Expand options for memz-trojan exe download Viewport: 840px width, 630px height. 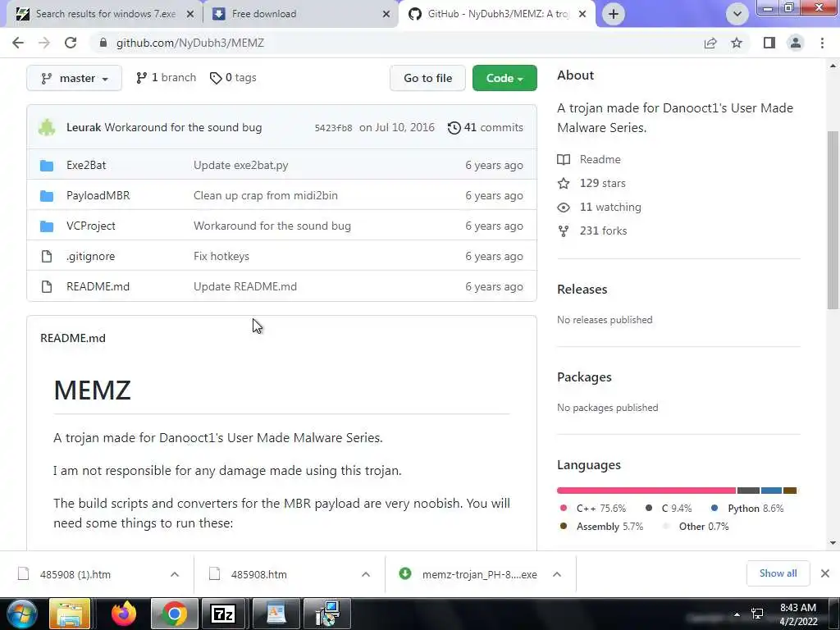point(557,574)
